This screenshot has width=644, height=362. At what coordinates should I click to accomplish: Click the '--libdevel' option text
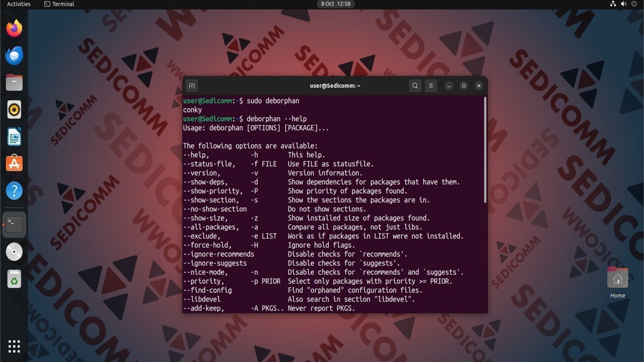tap(202, 299)
